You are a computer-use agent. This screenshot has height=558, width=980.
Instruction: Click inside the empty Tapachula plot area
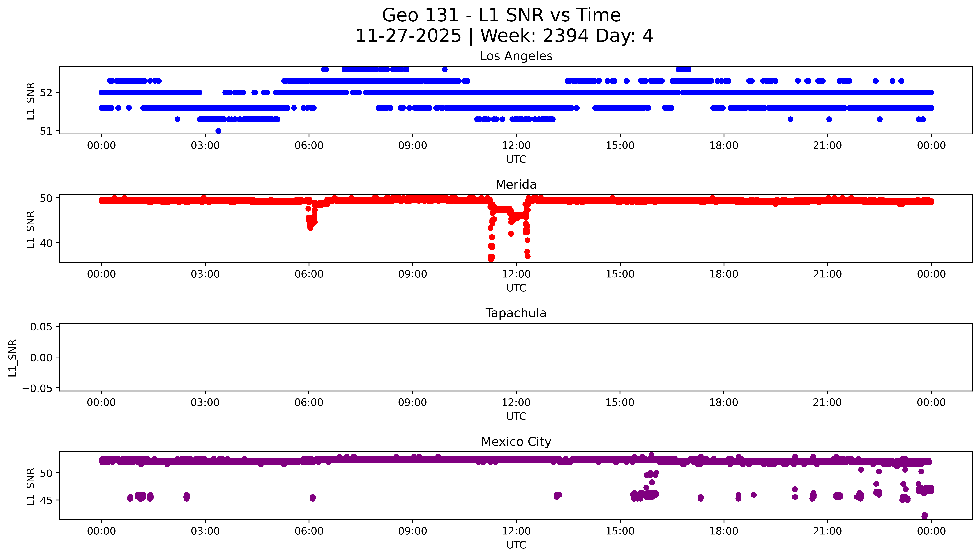click(516, 357)
